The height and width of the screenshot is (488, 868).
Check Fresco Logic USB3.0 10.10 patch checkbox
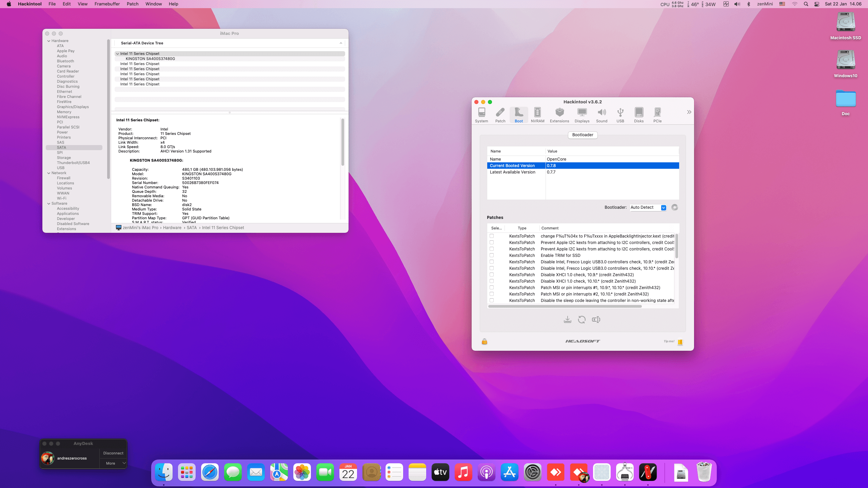click(492, 268)
